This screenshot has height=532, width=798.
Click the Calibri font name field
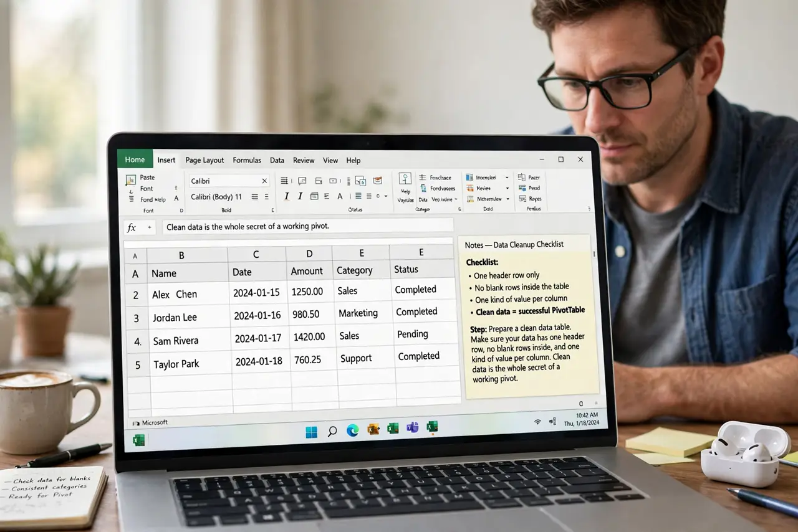click(229, 181)
